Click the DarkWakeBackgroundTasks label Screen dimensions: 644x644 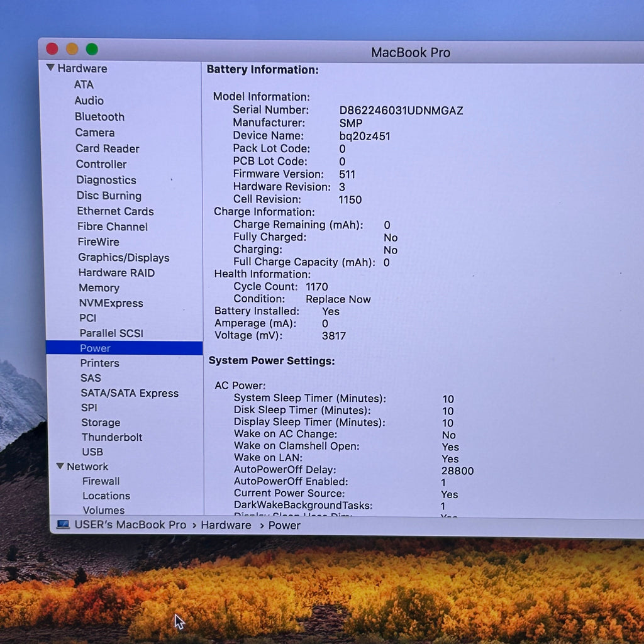(x=303, y=506)
